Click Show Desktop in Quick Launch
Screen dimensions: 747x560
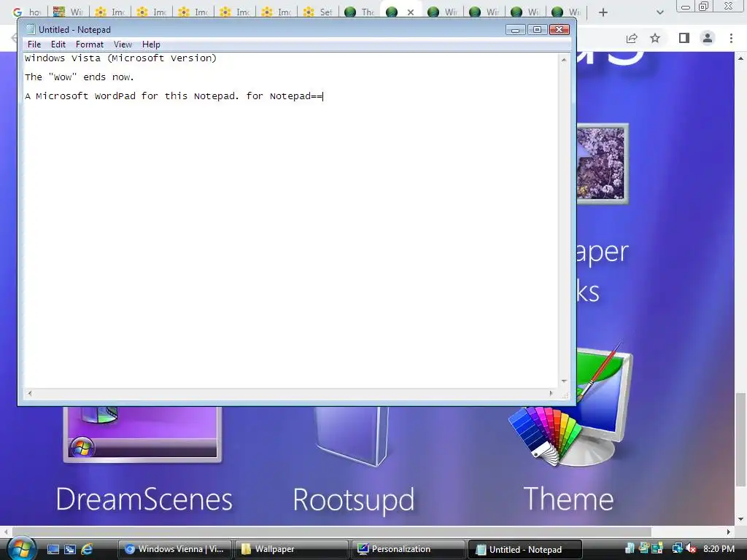(53, 549)
